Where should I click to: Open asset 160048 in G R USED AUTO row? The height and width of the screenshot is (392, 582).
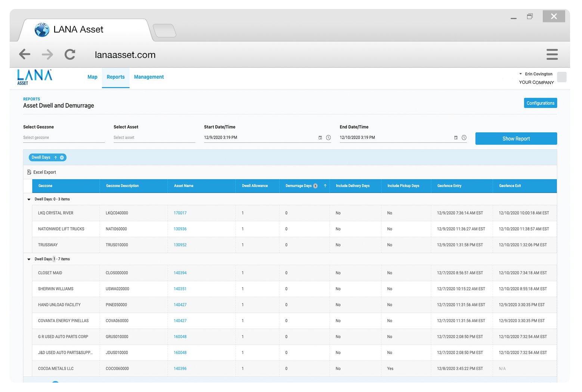(180, 337)
